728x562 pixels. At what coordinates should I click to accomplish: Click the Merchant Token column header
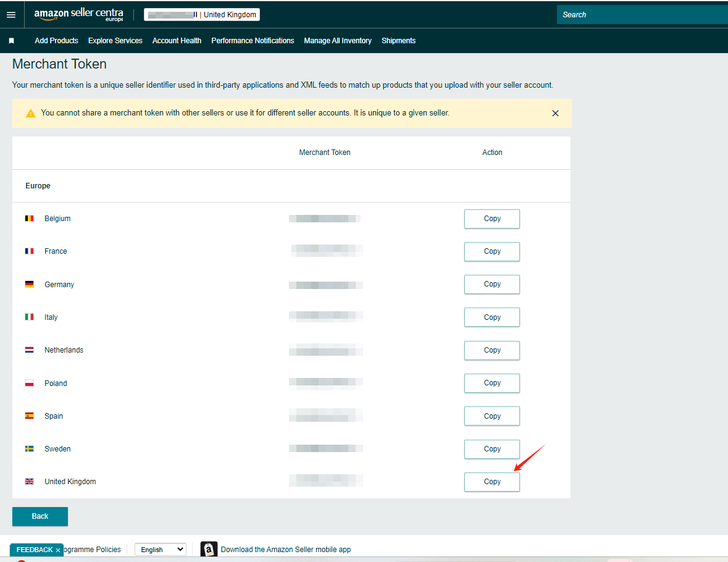tap(325, 153)
